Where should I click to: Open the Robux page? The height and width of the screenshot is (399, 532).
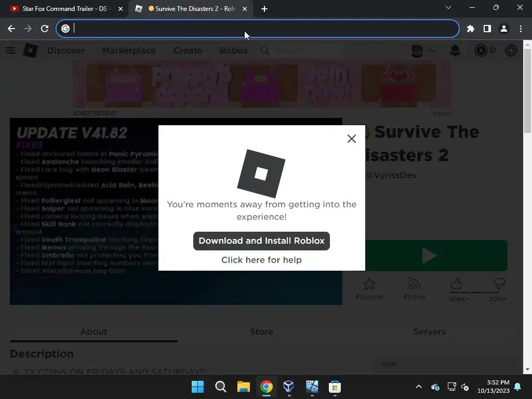pos(233,50)
